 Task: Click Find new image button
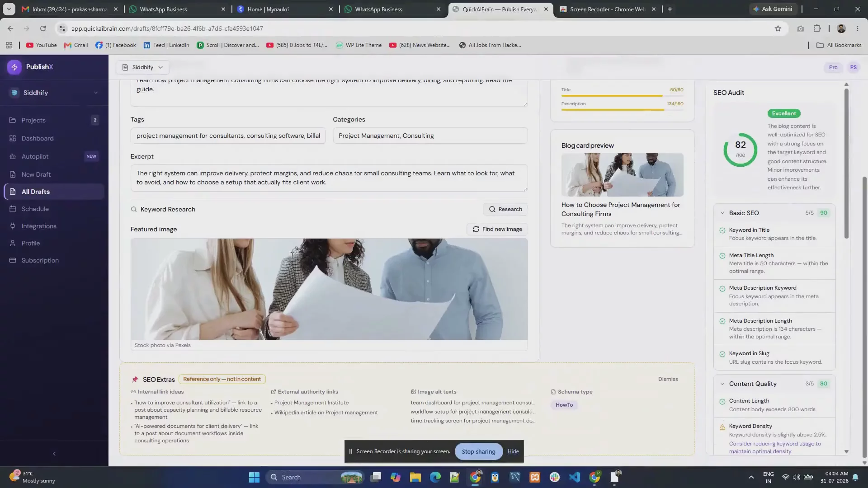point(497,229)
